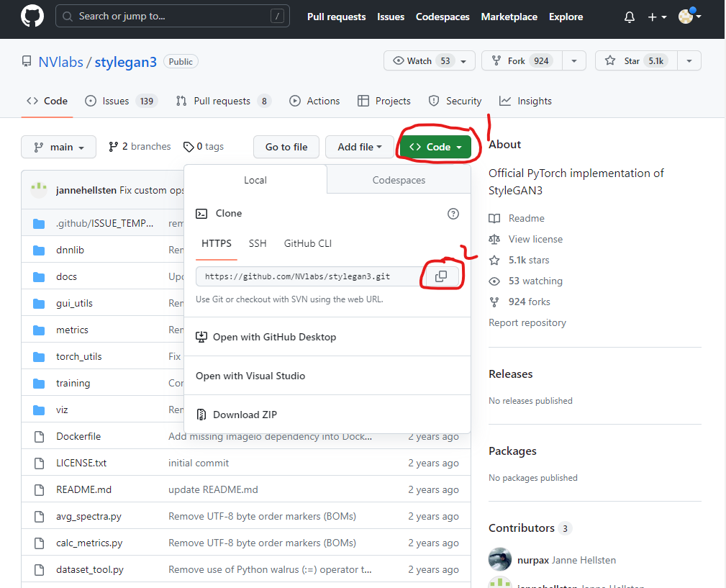The image size is (726, 588).
Task: Open the Actions tab
Action: [x=315, y=101]
